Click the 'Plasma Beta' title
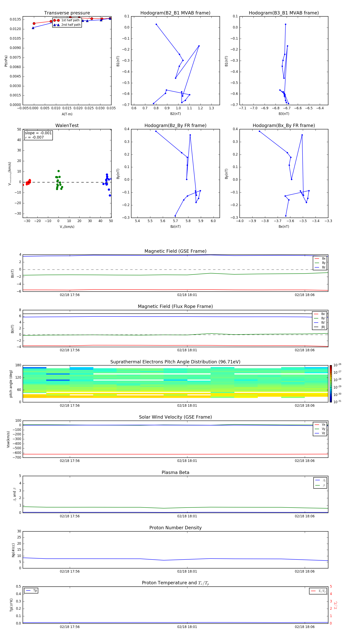Image resolution: width=351 pixels, height=644 pixels. (175, 473)
